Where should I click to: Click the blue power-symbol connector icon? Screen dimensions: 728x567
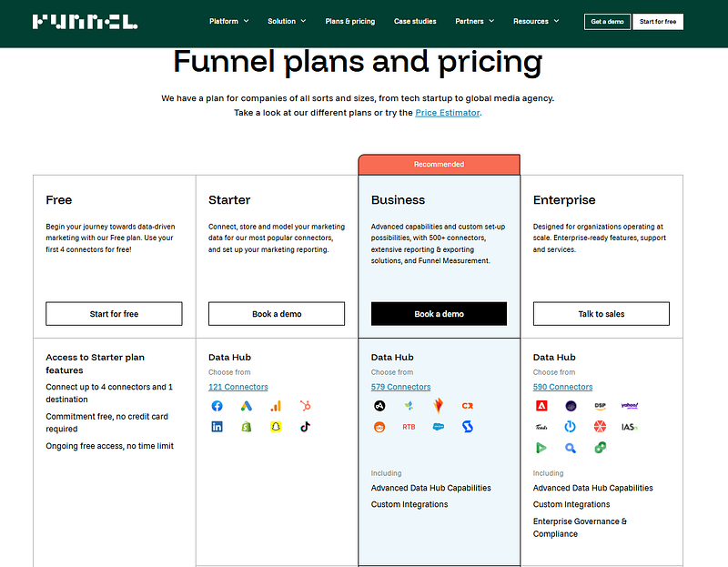pos(571,427)
